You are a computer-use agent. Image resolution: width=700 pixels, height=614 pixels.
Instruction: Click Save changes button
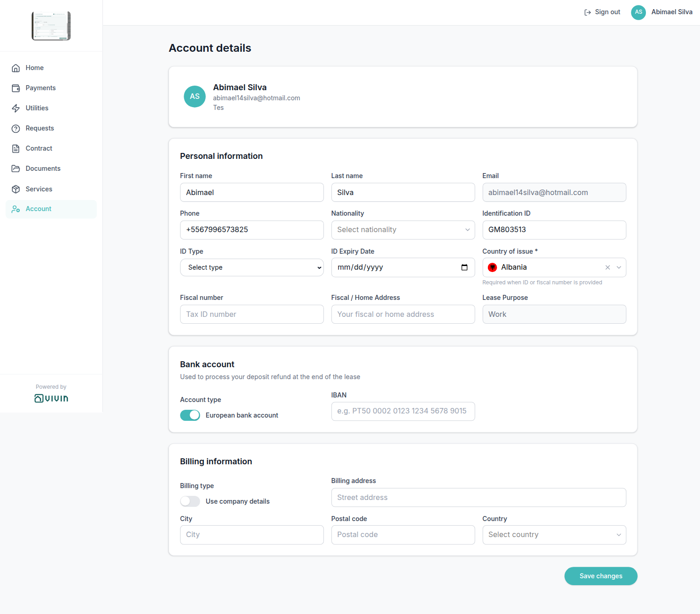click(601, 576)
